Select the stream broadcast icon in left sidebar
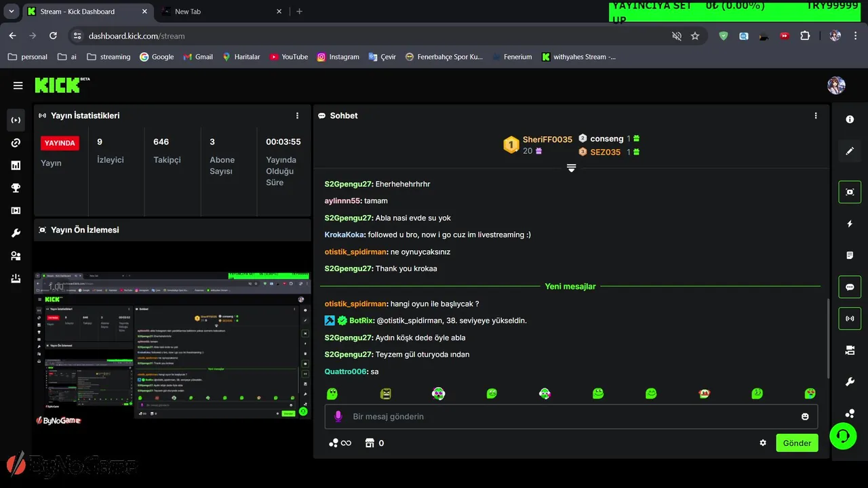Screen dimensions: 868x488 [x=16, y=120]
